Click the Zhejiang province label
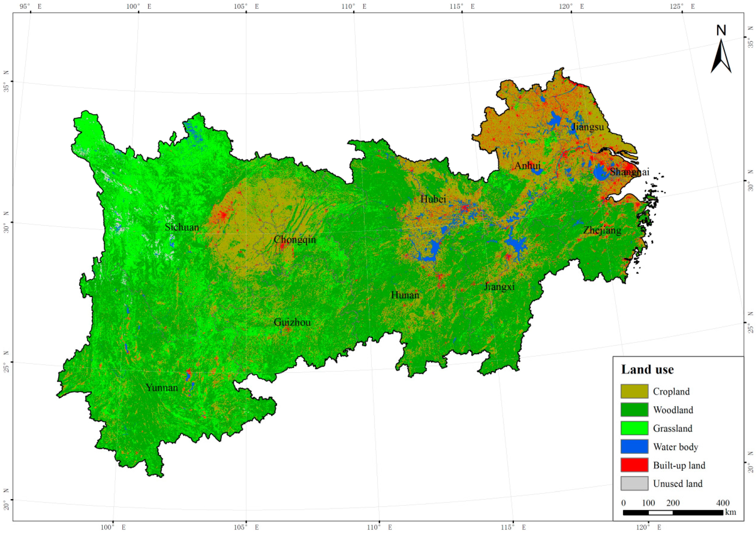 pos(602,230)
